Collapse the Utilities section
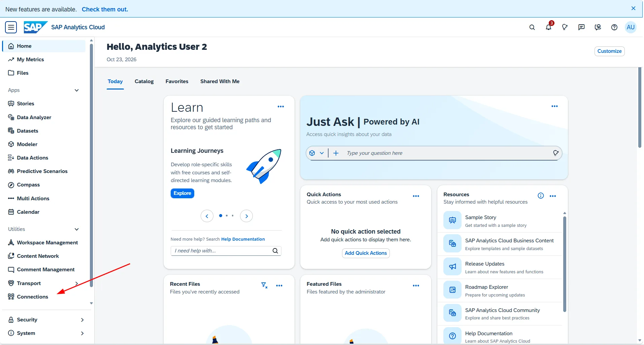 point(76,229)
